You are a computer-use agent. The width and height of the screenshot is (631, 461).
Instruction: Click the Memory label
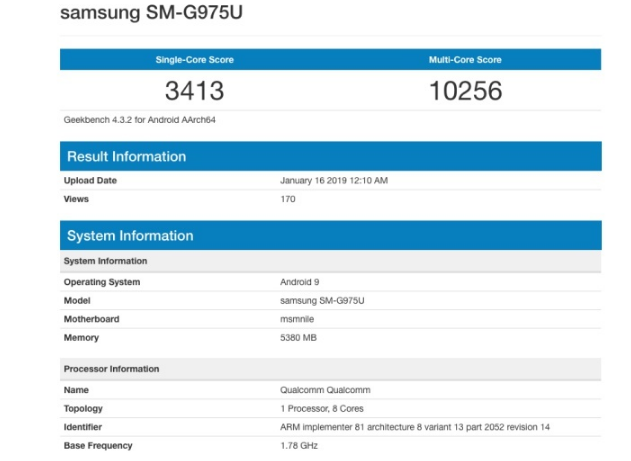(81, 338)
